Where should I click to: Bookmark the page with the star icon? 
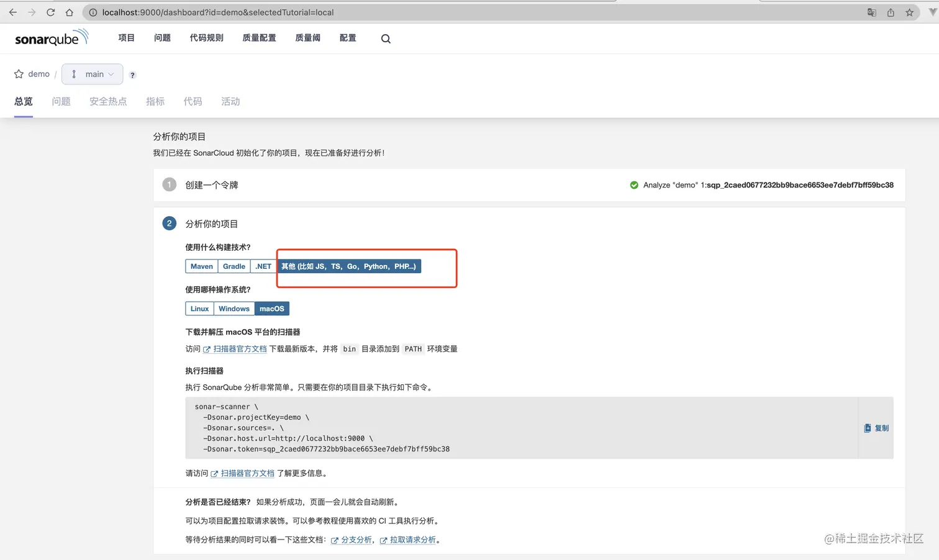point(910,12)
